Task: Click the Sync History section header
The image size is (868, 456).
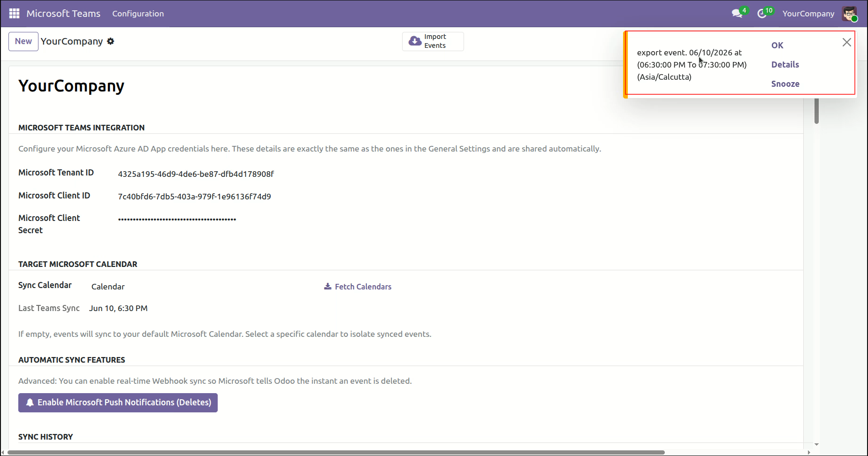Action: pyautogui.click(x=46, y=437)
